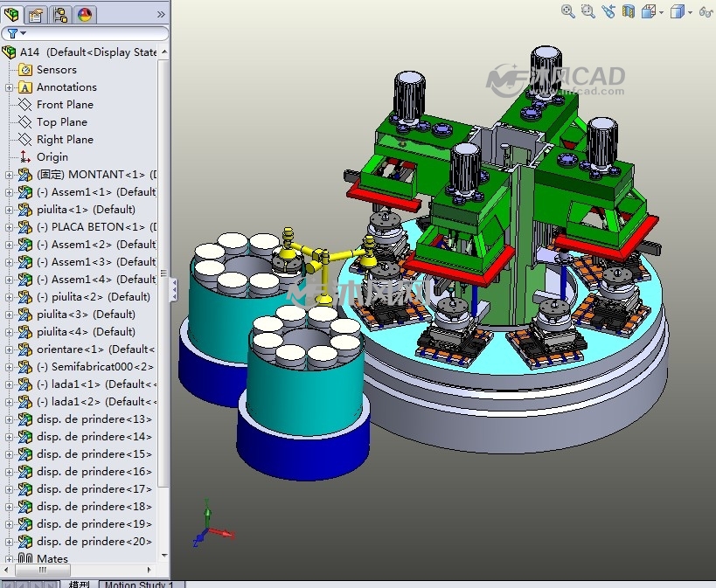
Task: Click the tree's scroll up arrow
Action: click(164, 52)
